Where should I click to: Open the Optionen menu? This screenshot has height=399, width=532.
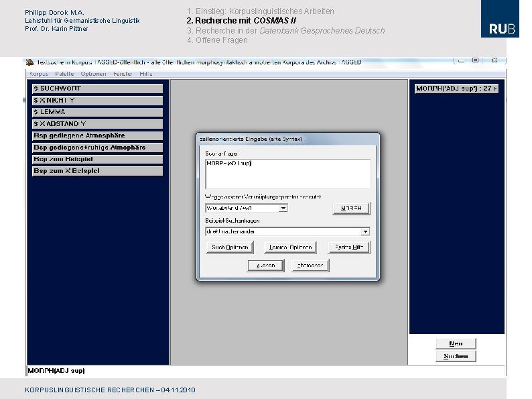(x=93, y=74)
